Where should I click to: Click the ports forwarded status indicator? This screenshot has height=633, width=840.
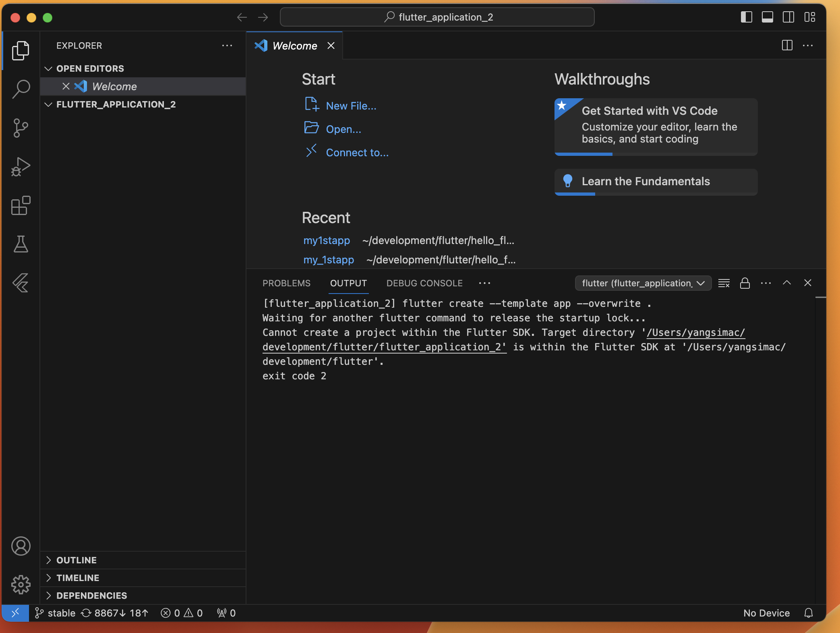pyautogui.click(x=226, y=613)
